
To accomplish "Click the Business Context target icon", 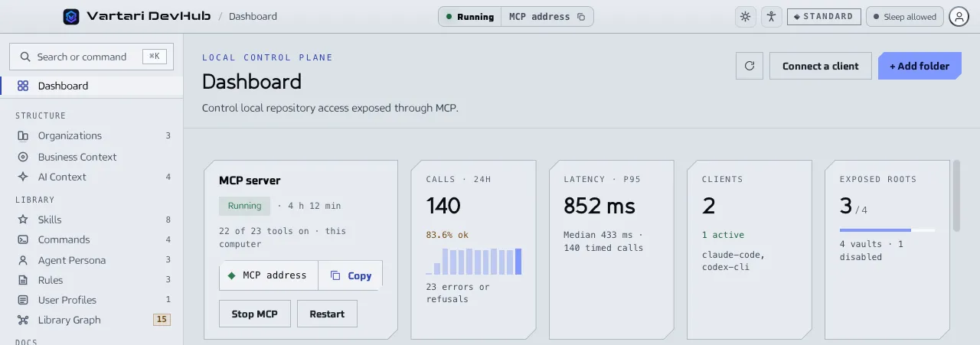I will [23, 157].
